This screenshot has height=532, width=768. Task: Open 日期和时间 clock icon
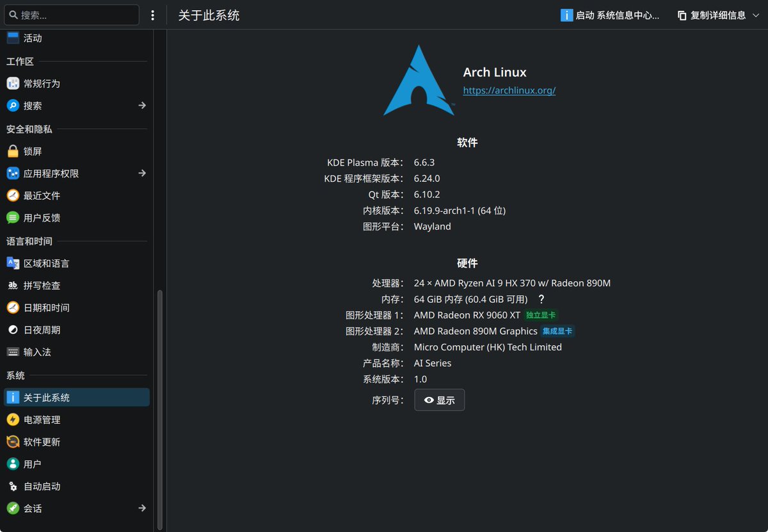coord(13,308)
